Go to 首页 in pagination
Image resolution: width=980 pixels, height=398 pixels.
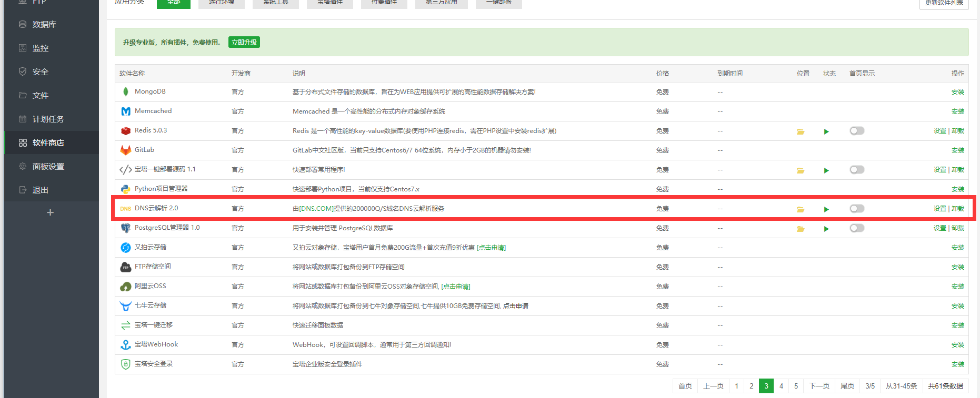(x=685, y=386)
